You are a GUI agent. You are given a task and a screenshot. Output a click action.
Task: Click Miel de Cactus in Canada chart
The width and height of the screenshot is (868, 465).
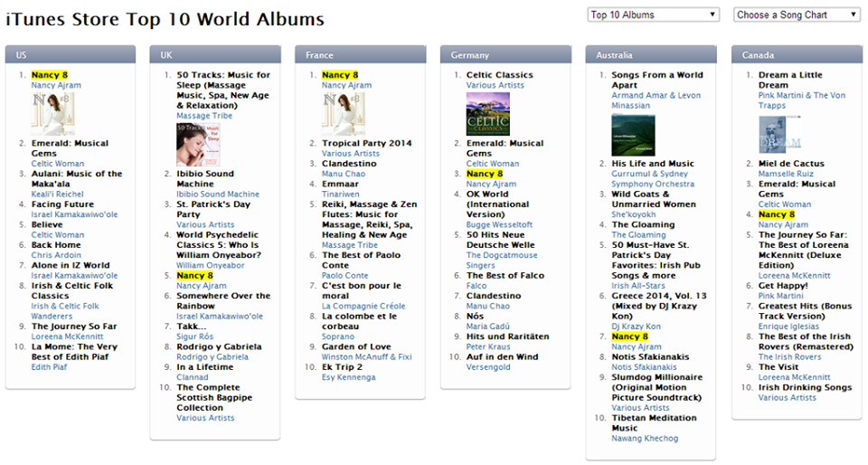(x=791, y=164)
